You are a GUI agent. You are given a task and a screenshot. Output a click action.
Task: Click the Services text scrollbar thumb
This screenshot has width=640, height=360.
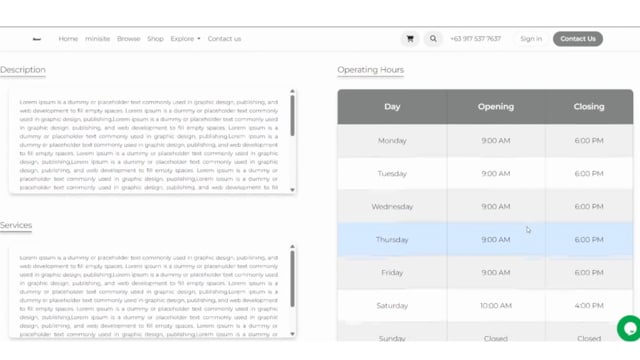(292, 279)
